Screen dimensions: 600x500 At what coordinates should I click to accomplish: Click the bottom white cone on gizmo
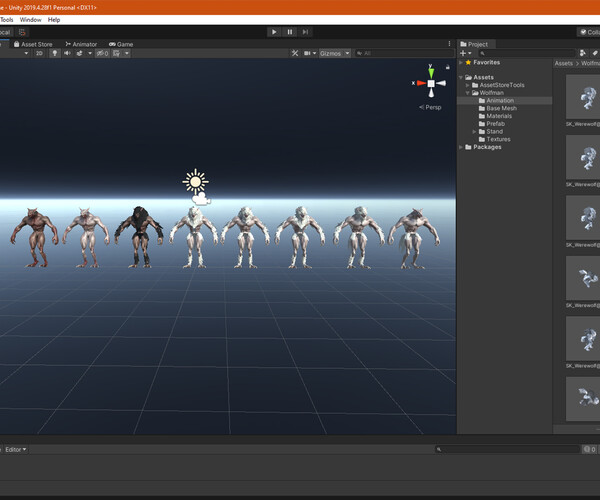click(431, 92)
